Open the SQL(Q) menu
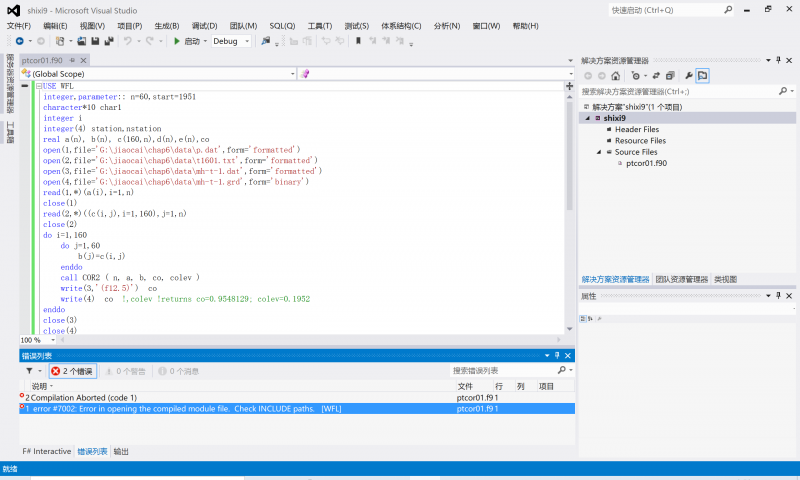800x480 pixels. point(282,26)
